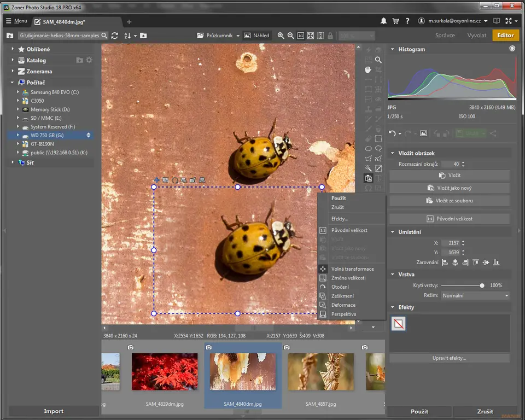The image size is (525, 420).
Task: Pick the Magic Wand selection tool
Action: tap(369, 168)
